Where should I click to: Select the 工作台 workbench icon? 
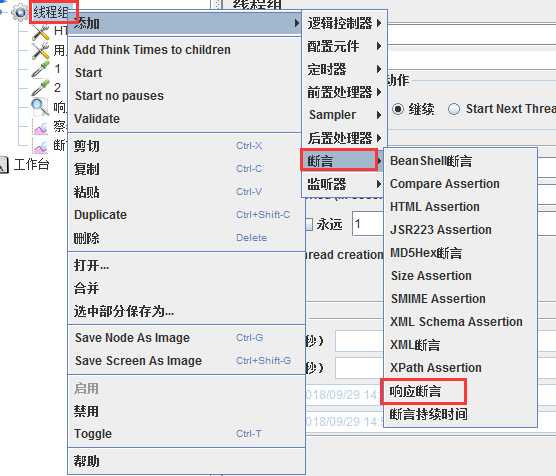[4, 165]
